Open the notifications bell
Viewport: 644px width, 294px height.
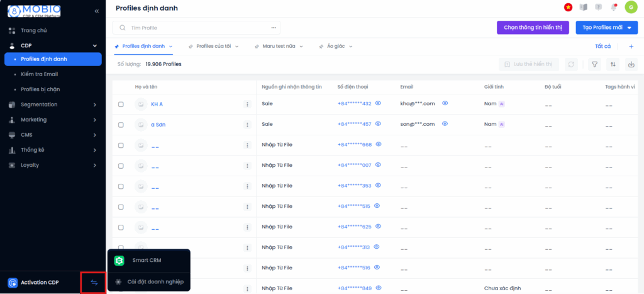pos(614,7)
